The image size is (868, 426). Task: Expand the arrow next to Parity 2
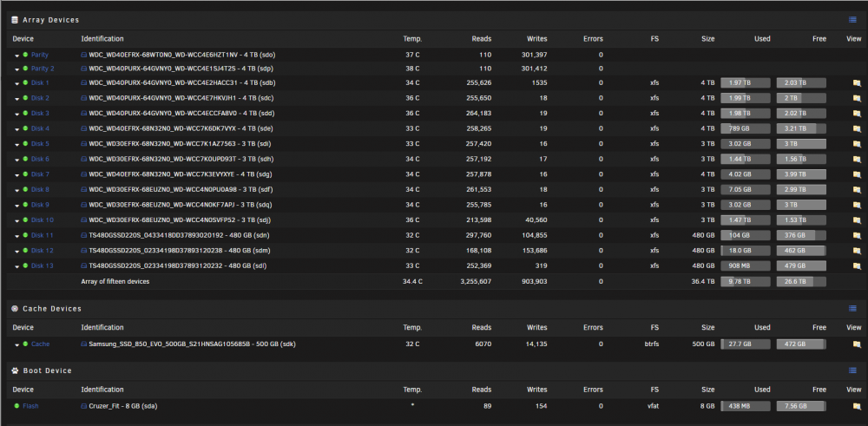[17, 69]
